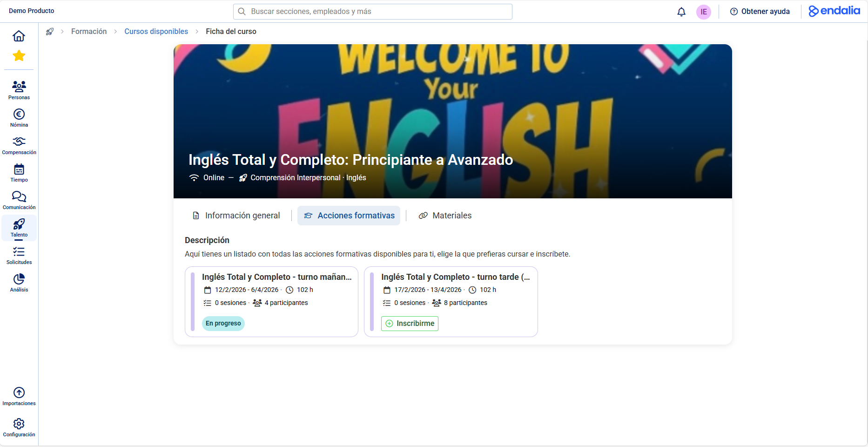Click the search magnifier icon
Screen dimensions: 868x447
click(242, 12)
